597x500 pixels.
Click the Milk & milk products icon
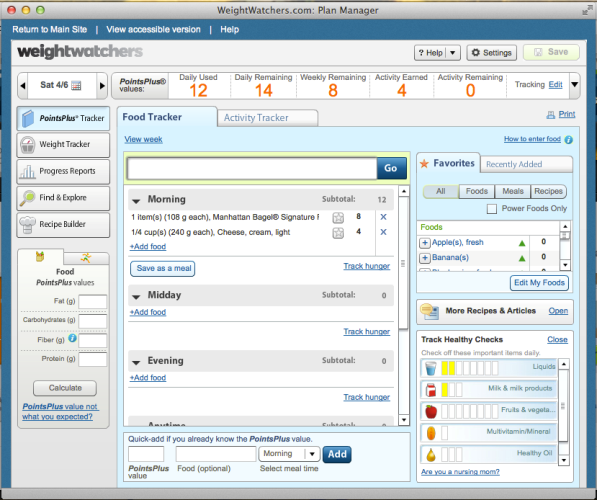click(431, 390)
